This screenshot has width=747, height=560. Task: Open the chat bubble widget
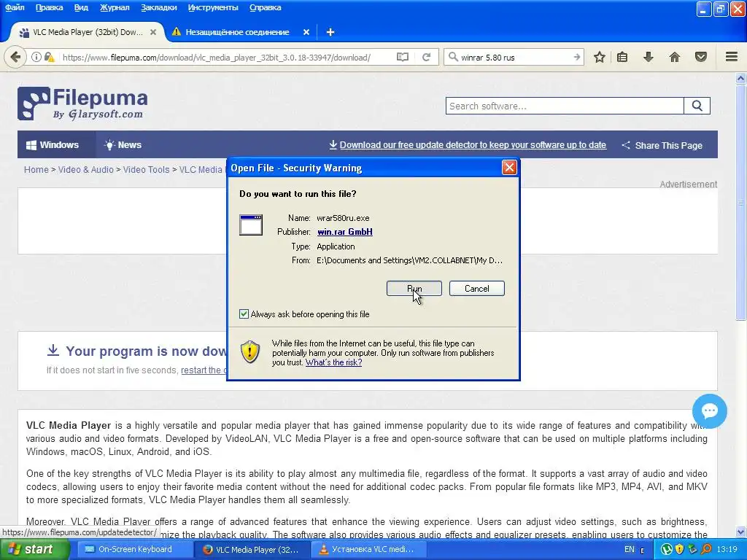[709, 411]
